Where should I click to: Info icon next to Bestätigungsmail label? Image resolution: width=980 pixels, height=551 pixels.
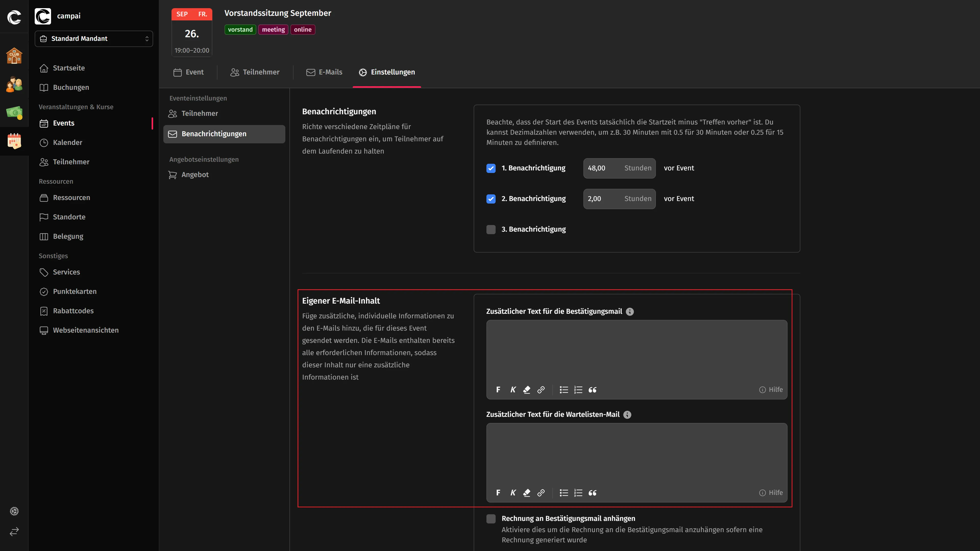click(630, 311)
